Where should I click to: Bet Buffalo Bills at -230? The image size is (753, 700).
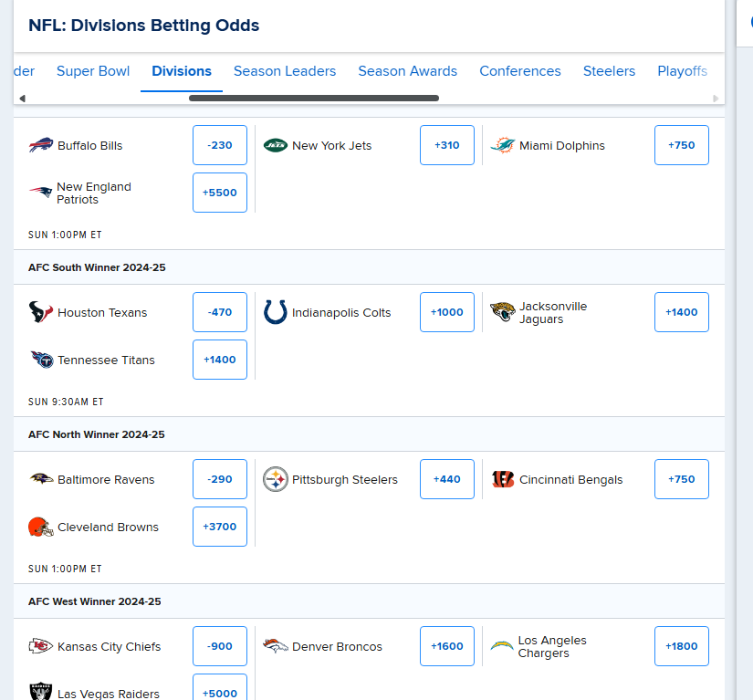click(x=220, y=145)
